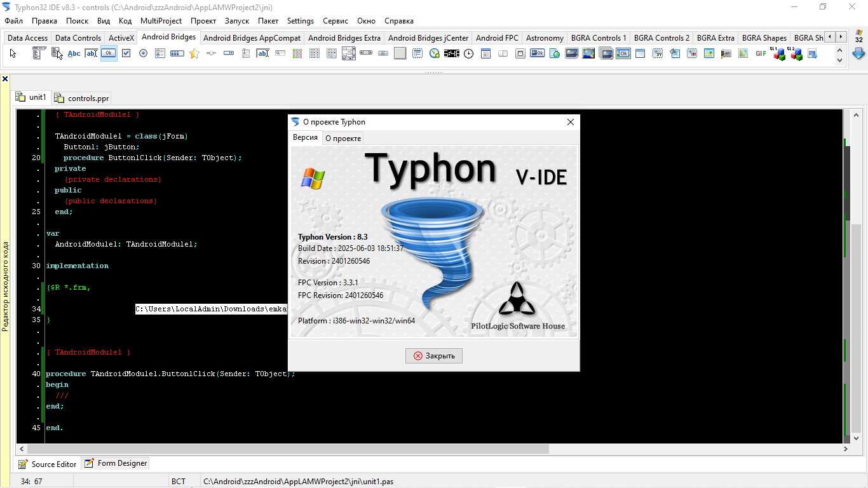Image resolution: width=868 pixels, height=488 pixels.
Task: Open the Справка menu
Action: [x=399, y=21]
